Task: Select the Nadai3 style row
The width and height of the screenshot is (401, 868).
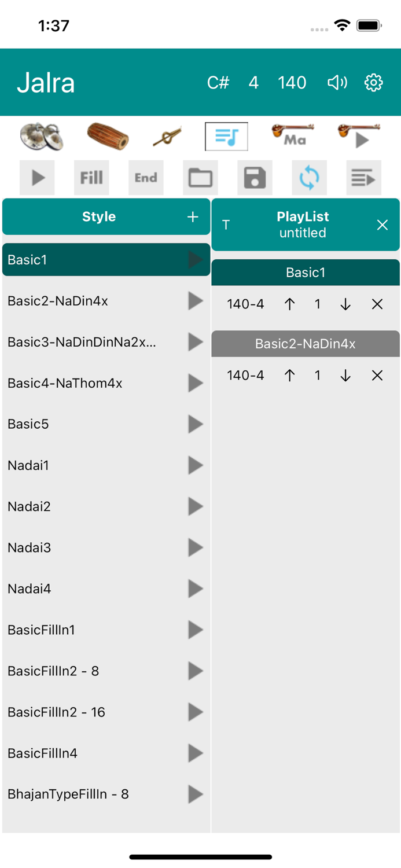Action: coord(87,547)
